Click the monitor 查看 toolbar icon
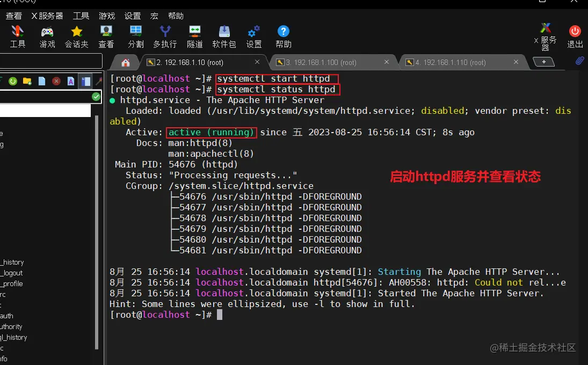Screen dimensions: 588x365 pos(106,36)
